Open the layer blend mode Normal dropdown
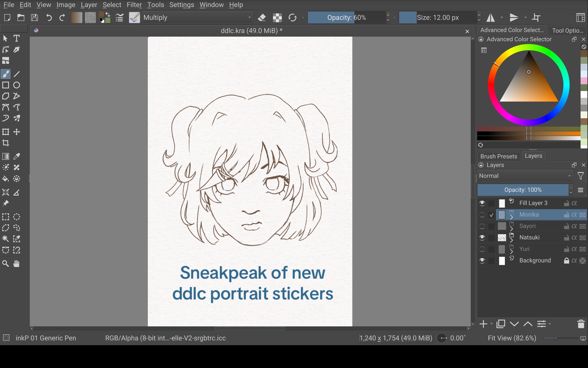588x368 pixels. coord(525,176)
